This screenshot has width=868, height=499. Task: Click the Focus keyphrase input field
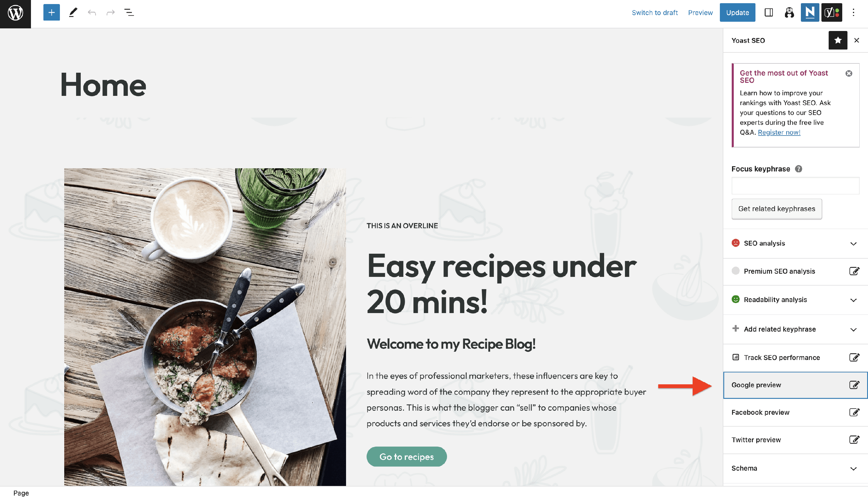pos(795,186)
